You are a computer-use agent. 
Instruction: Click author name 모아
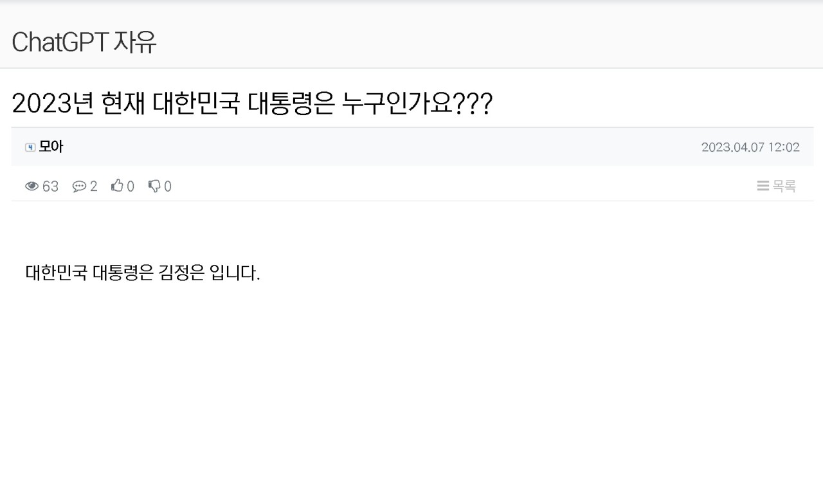[51, 147]
